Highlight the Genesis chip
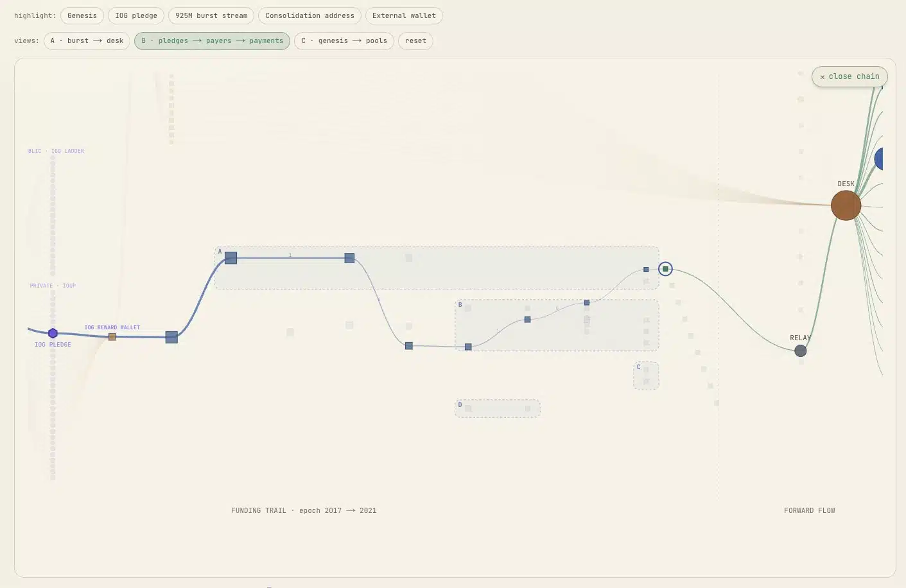 (82, 15)
